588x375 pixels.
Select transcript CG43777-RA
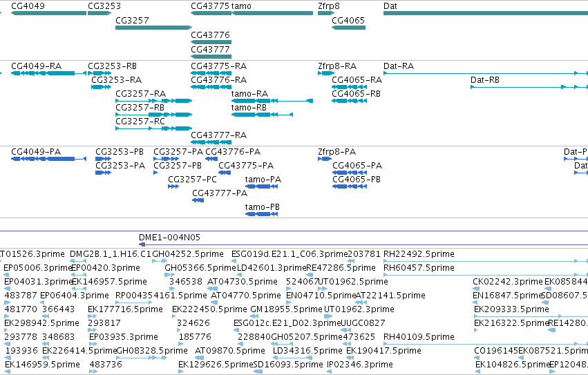[218, 135]
